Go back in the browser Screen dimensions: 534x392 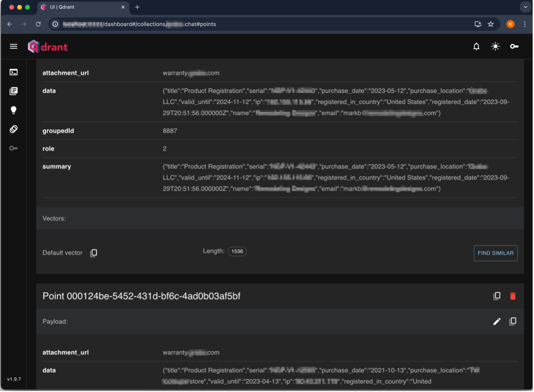click(x=10, y=24)
